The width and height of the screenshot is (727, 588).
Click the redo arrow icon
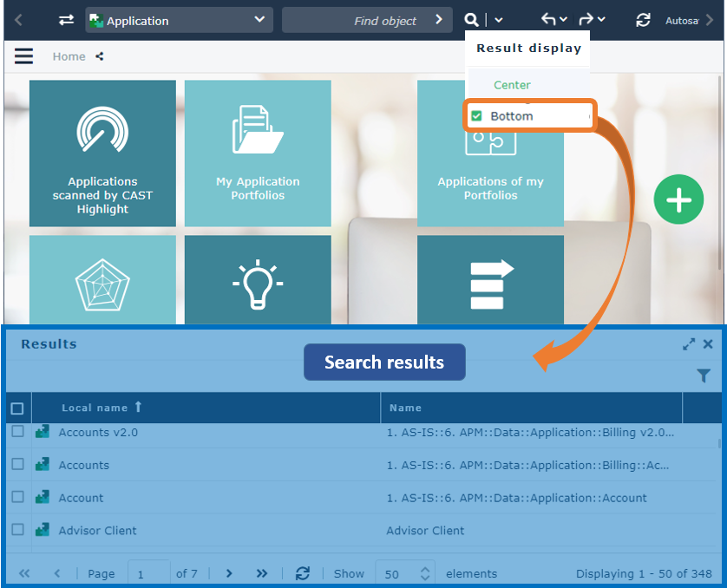(x=586, y=19)
